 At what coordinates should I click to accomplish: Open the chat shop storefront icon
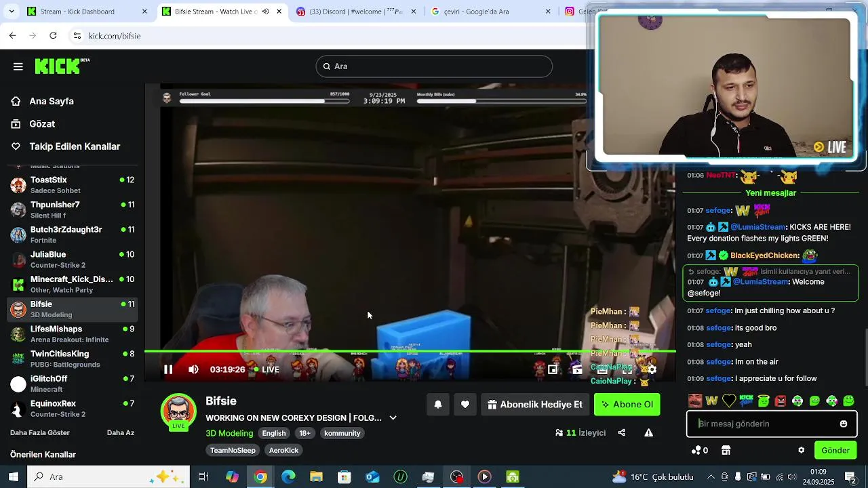tap(726, 450)
